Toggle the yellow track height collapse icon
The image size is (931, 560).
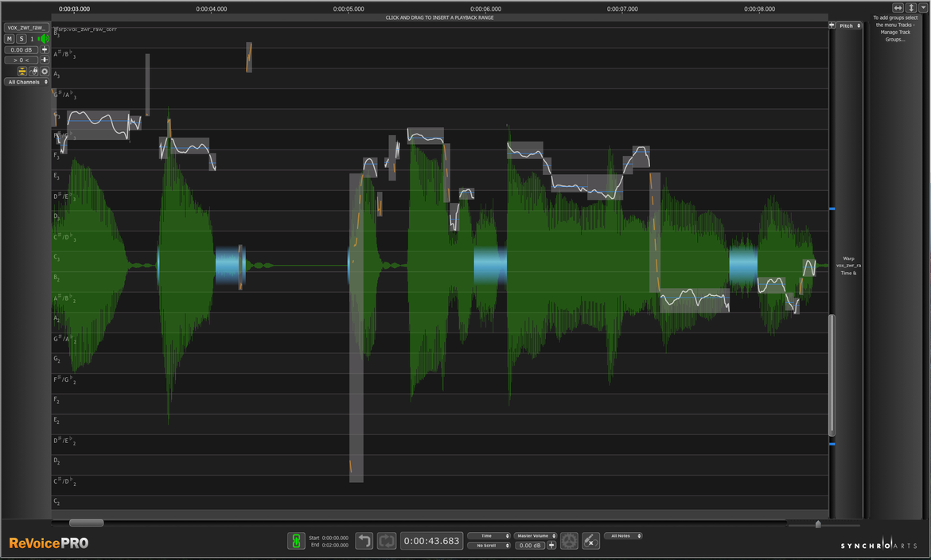pos(22,72)
